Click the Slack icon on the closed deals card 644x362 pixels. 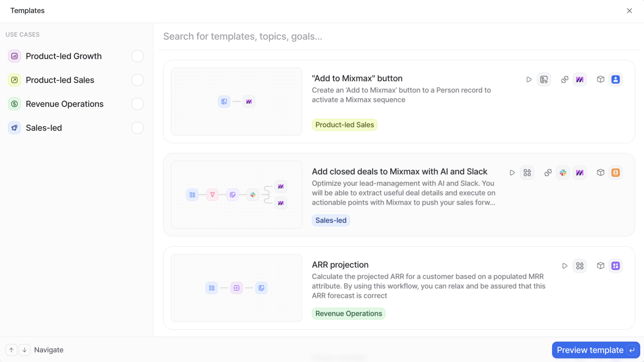pyautogui.click(x=563, y=173)
